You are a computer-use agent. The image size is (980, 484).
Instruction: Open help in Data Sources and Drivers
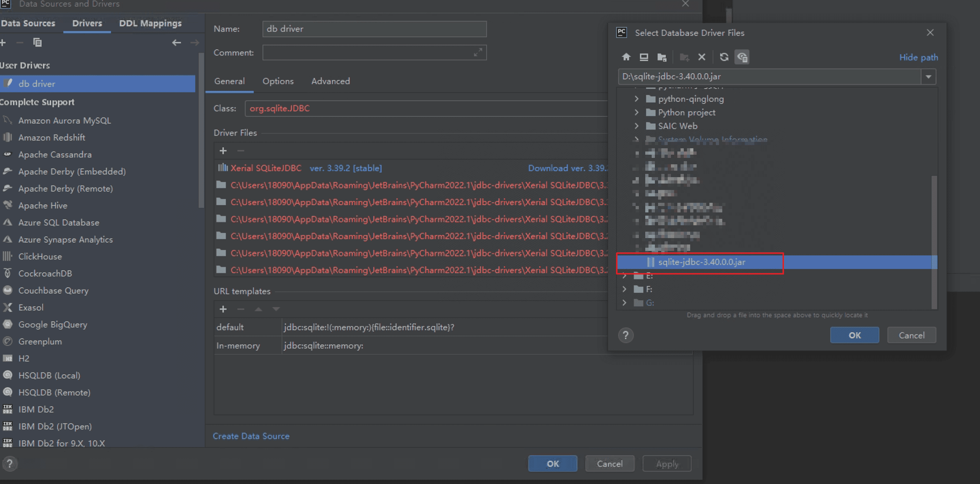click(x=10, y=464)
